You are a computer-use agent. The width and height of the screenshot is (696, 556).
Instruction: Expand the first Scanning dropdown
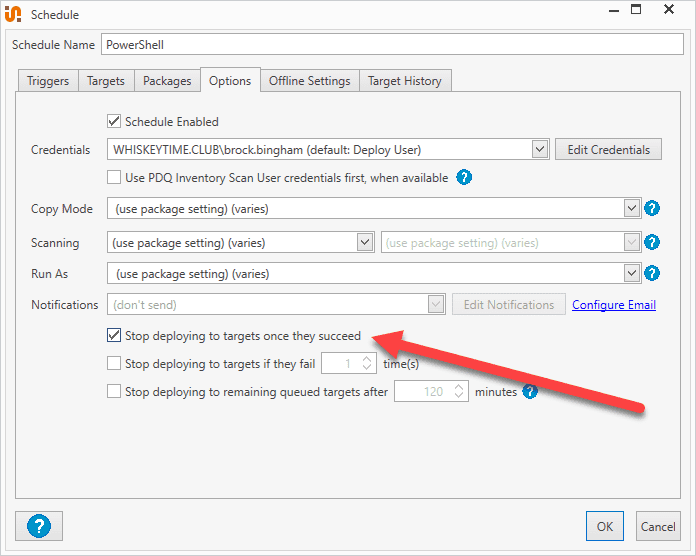364,242
